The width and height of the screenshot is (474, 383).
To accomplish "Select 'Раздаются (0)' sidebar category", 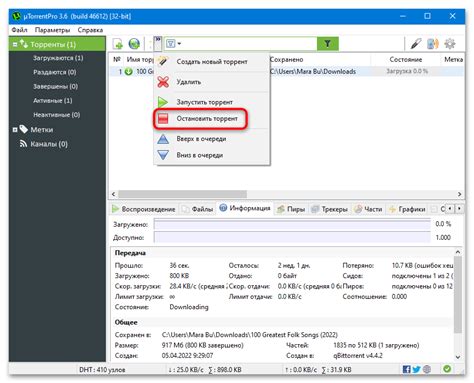I will coord(55,72).
